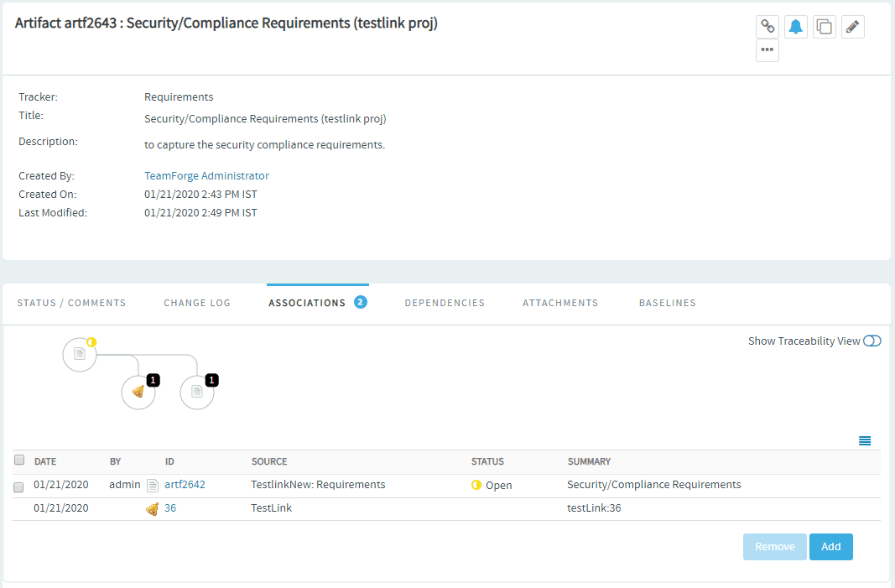Click the Created On value 01/21/2020 2:43 PM IST
Viewport: 895px width, 588px height.
click(200, 195)
